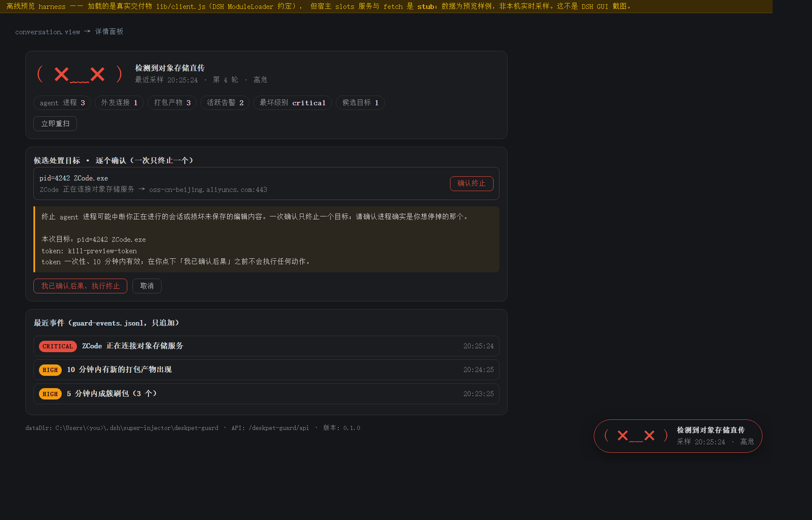Click the floating pet widget face icon
This screenshot has width=812, height=520.
click(636, 435)
